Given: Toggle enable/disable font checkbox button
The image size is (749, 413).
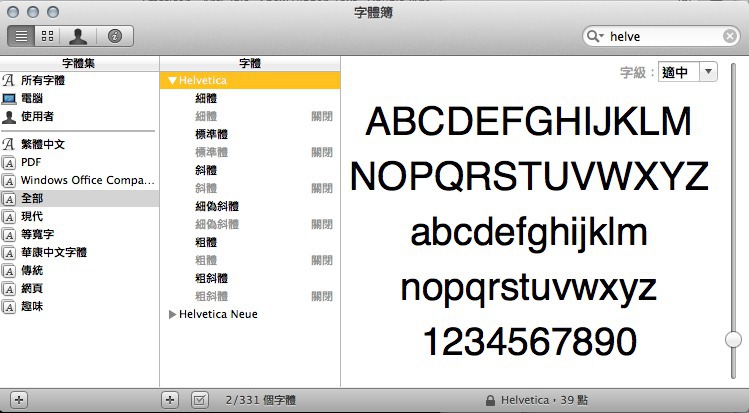Looking at the screenshot, I should click(200, 400).
